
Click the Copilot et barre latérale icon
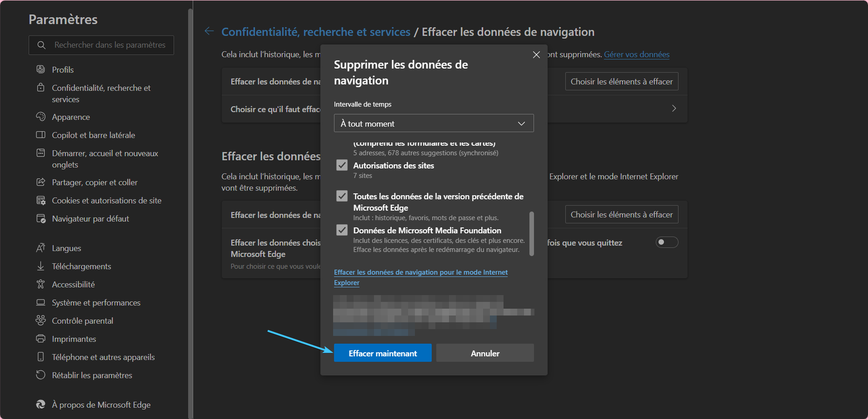[x=40, y=135]
